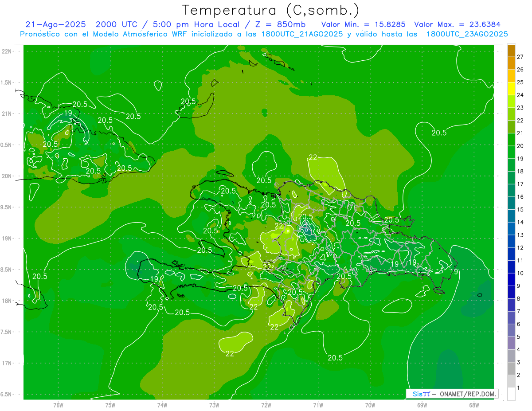
Task: Click the gray colorbar segment between 2 and 3
Action: click(511, 369)
